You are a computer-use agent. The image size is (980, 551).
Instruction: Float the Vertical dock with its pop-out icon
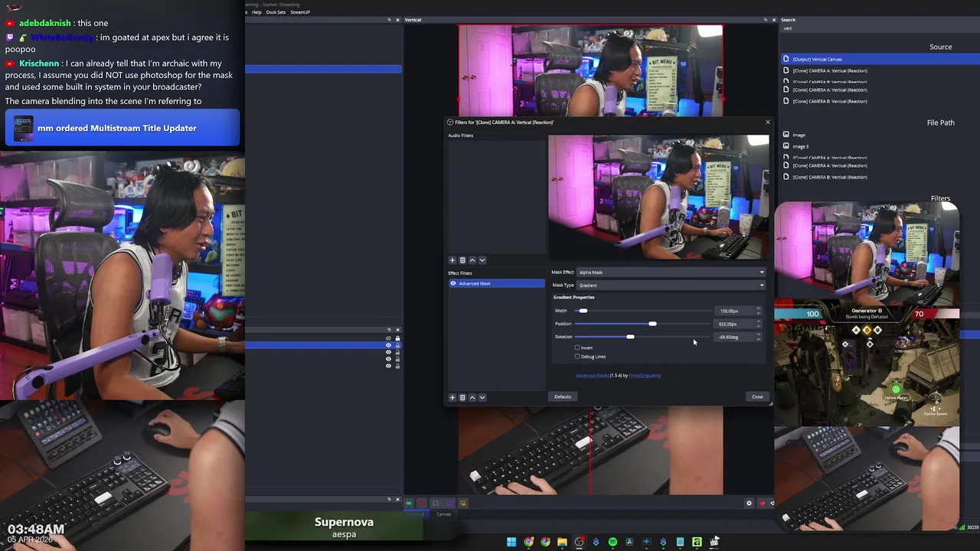tap(764, 20)
